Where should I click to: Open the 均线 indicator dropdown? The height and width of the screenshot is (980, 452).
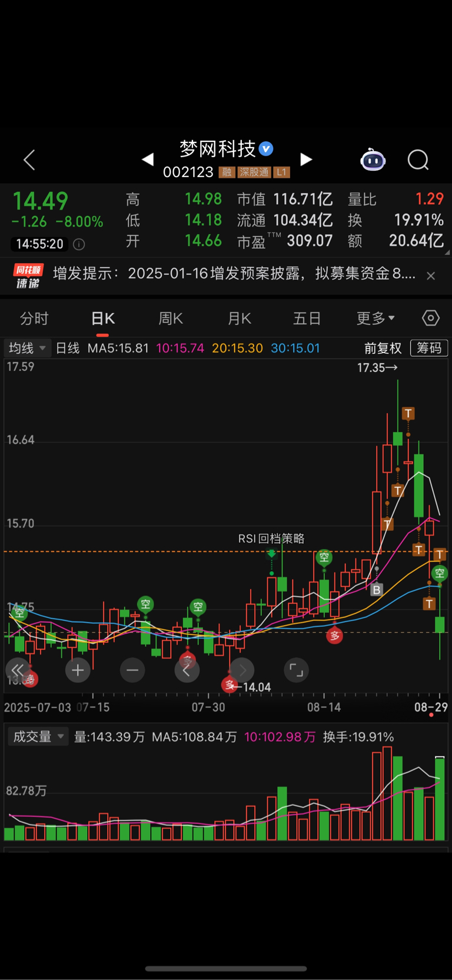(x=28, y=348)
